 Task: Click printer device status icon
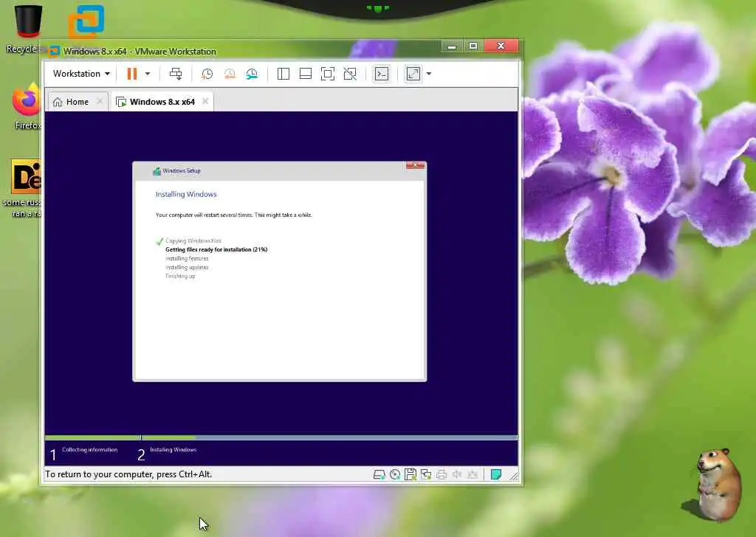[x=441, y=475]
